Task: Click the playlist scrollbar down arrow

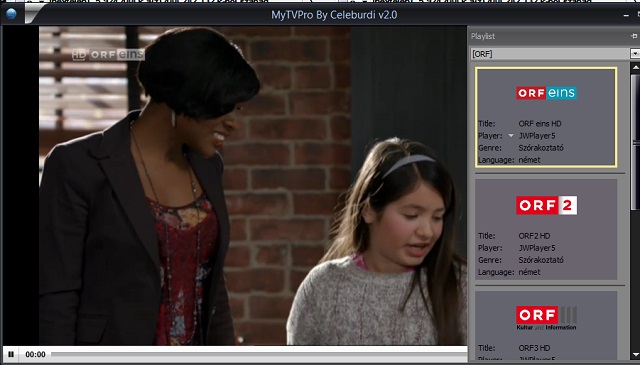Action: (x=636, y=354)
